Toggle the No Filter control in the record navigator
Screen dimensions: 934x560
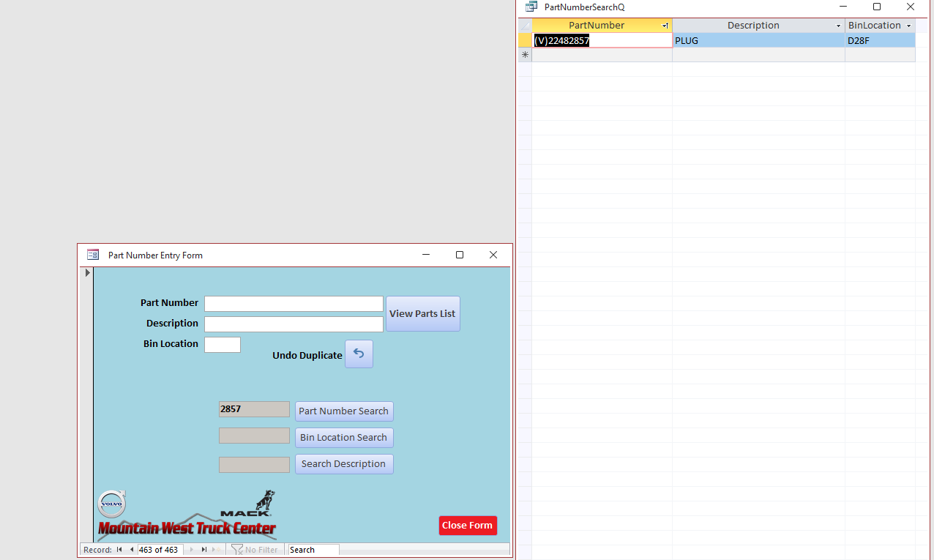(255, 549)
